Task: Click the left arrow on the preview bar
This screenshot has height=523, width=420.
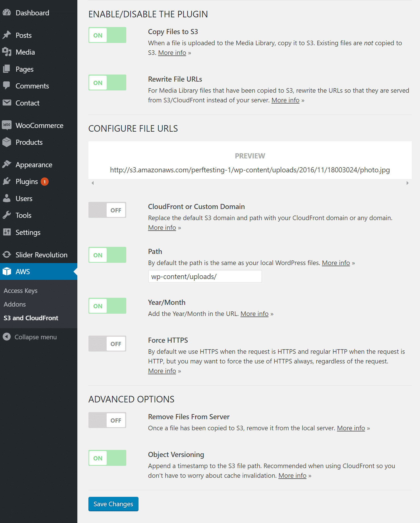Action: coord(92,183)
